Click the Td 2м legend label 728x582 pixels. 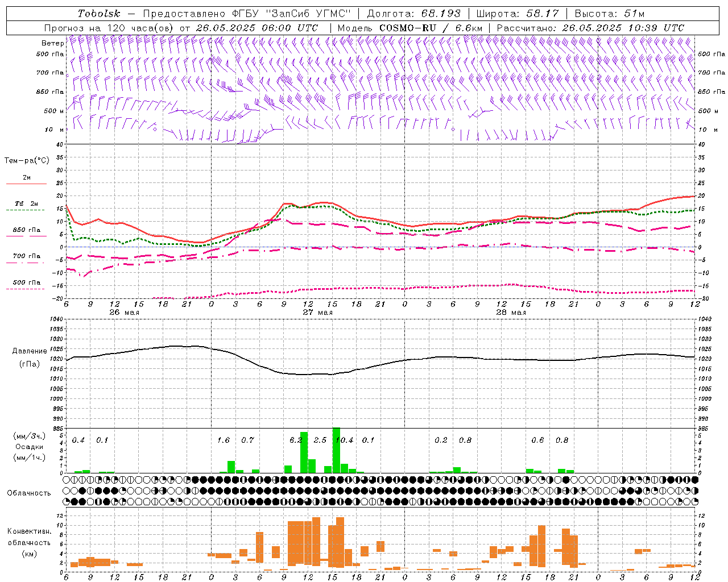click(x=26, y=203)
